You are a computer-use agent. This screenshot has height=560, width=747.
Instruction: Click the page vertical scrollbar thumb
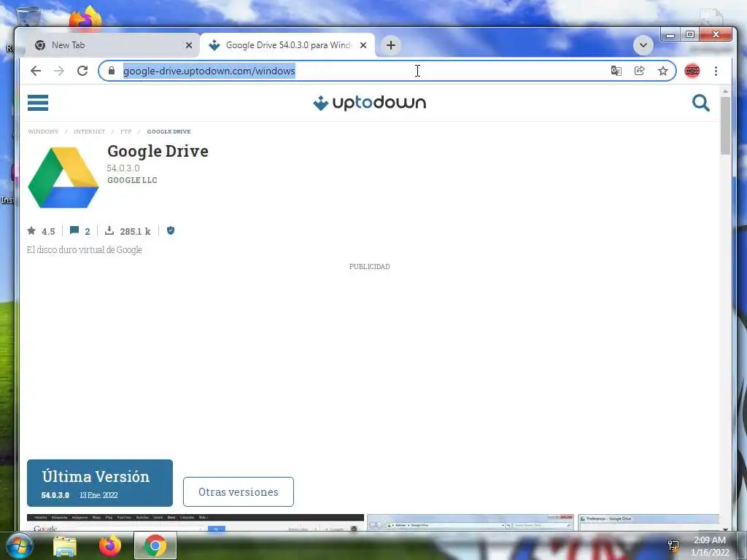(726, 125)
